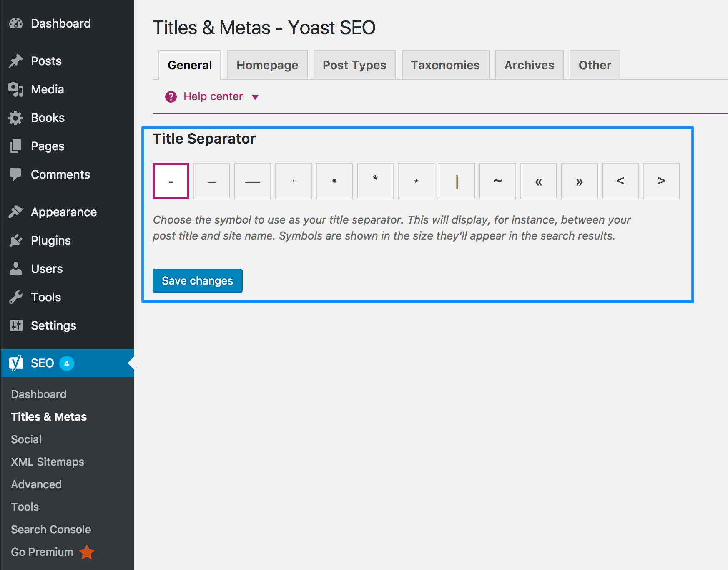The width and height of the screenshot is (728, 570).
Task: Select the bullet title separator
Action: coord(334,181)
